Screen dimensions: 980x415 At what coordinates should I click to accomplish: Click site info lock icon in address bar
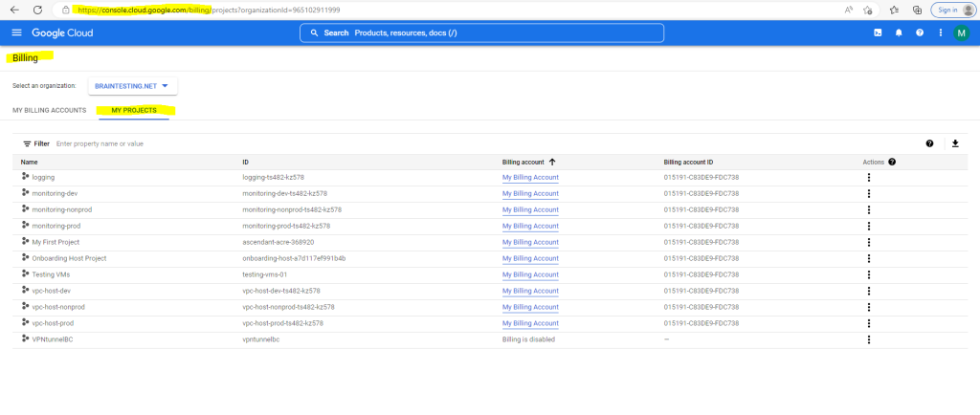[x=66, y=10]
